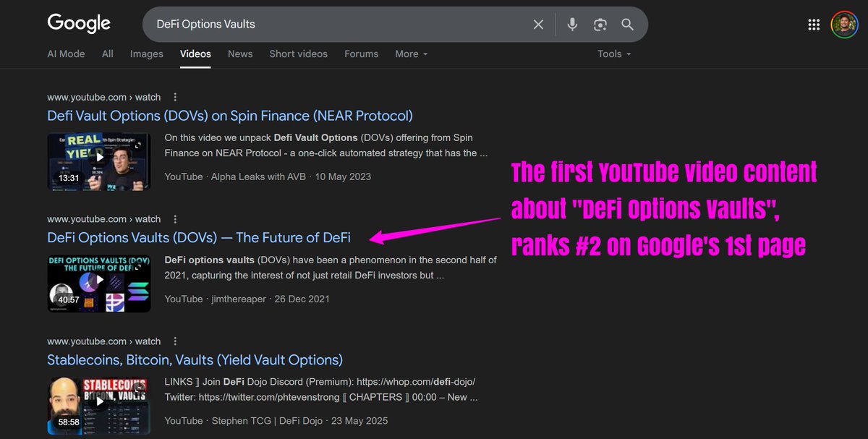Play the DeFi Options Vaults Future video
Viewport: 868px width, 439px height.
[99, 281]
